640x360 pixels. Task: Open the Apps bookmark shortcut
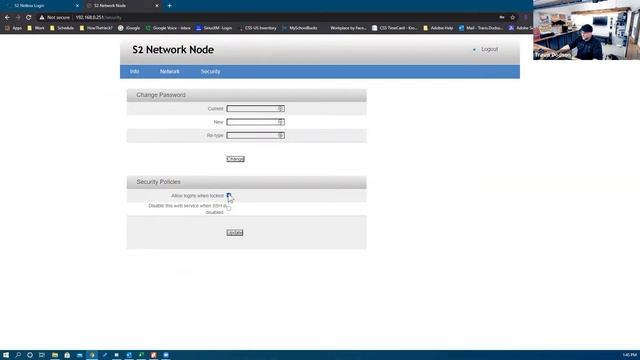pos(13,28)
